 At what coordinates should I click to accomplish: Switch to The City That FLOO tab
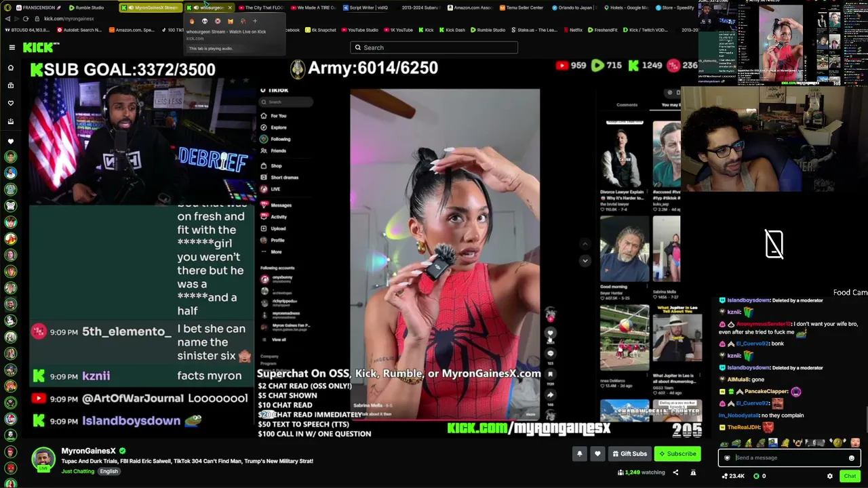tap(260, 7)
